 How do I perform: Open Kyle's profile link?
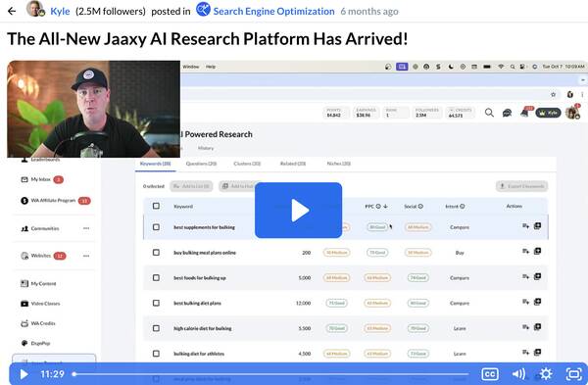(60, 11)
